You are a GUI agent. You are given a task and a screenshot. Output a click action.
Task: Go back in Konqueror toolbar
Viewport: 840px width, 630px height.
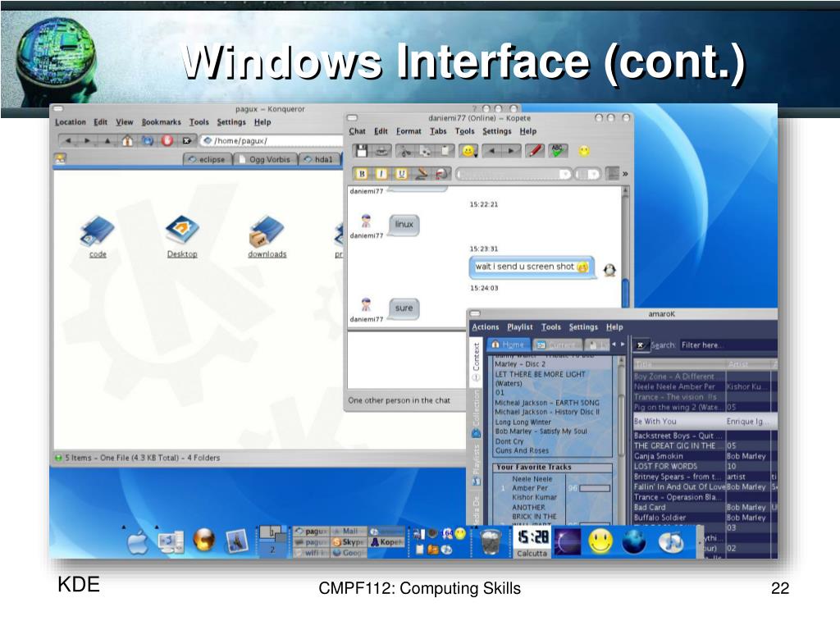click(68, 141)
